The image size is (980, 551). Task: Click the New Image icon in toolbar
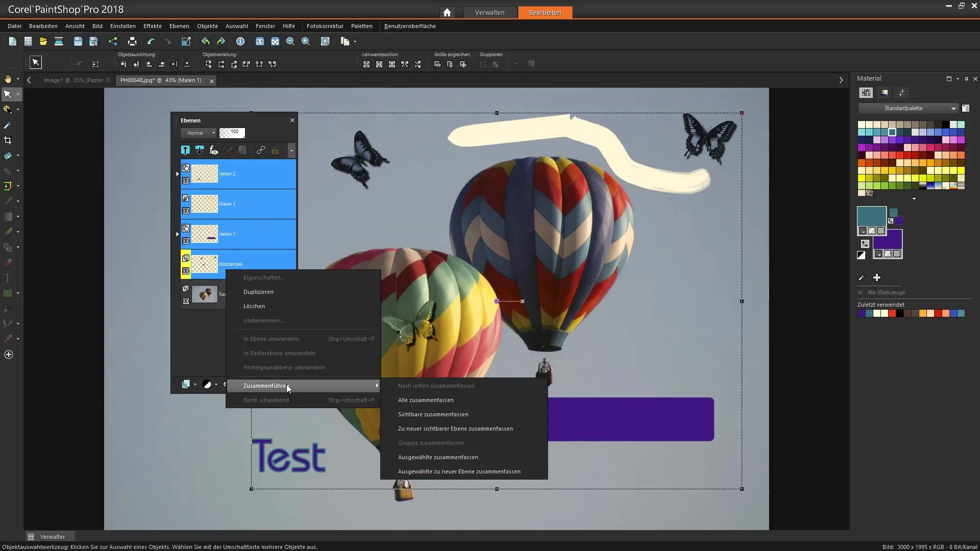pos(12,41)
